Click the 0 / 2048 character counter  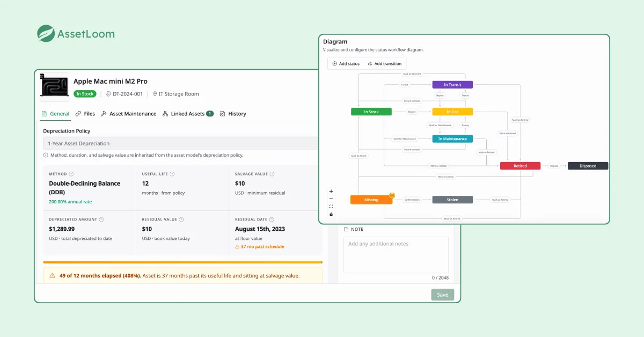coord(440,278)
